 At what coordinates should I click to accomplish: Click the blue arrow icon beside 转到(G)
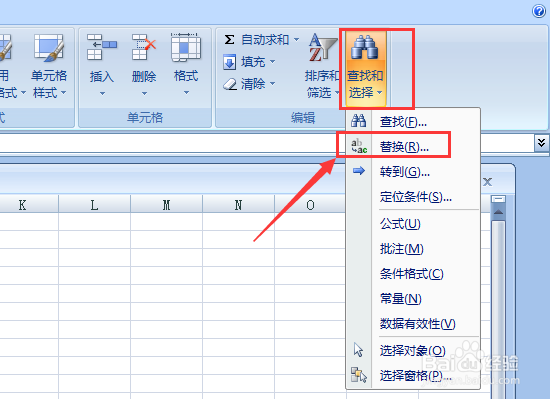(x=358, y=171)
